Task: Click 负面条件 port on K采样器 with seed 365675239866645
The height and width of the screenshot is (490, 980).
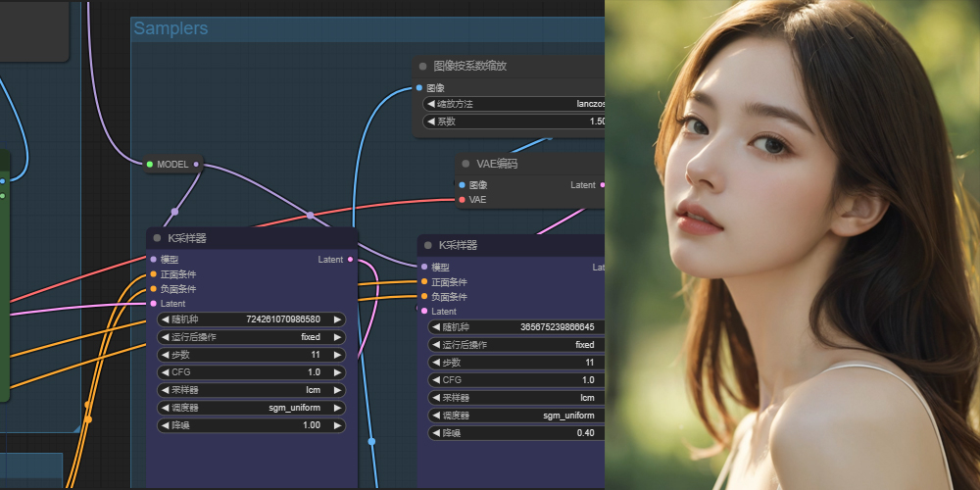Action: [424, 296]
